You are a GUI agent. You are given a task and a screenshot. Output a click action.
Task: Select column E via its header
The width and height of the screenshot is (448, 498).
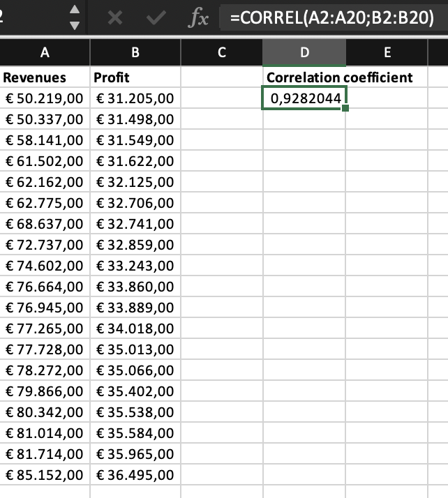click(387, 52)
